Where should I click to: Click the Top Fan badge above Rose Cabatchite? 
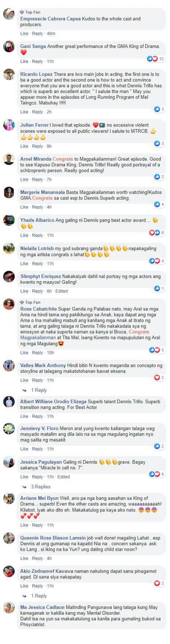click(30, 302)
